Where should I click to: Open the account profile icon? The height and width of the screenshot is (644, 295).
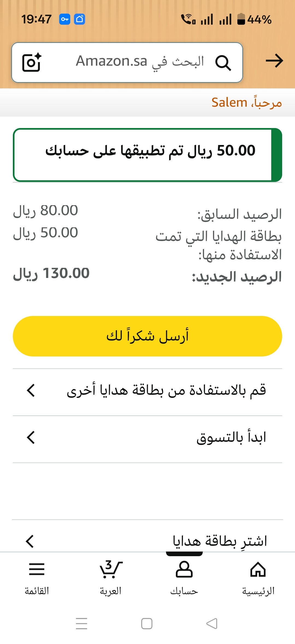[184, 569]
